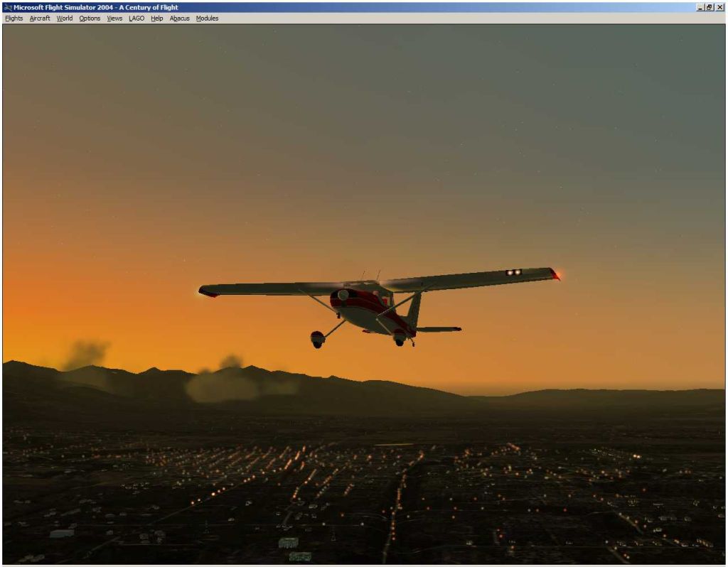Open the LAGO menu
This screenshot has width=728, height=567.
[x=136, y=18]
